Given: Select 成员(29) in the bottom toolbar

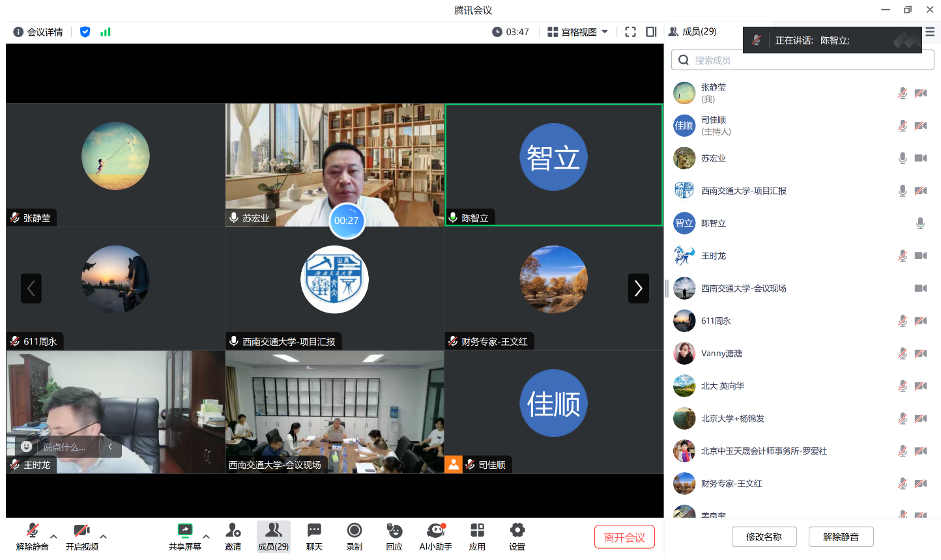Looking at the screenshot, I should click(x=273, y=537).
